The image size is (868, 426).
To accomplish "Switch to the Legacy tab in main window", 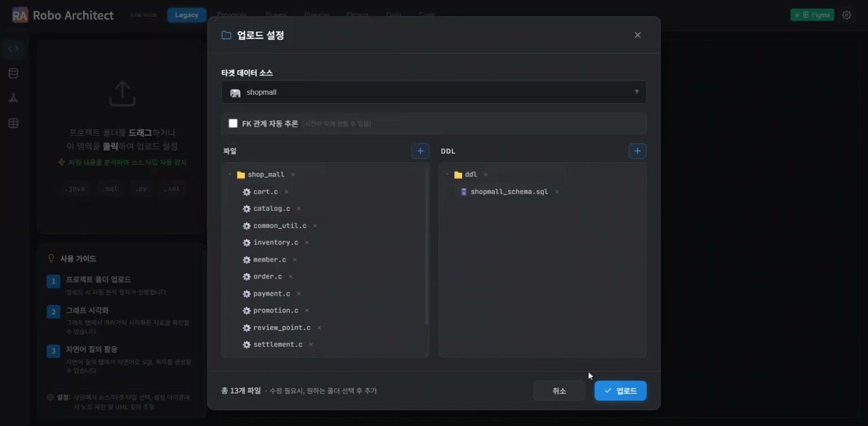I will (187, 15).
